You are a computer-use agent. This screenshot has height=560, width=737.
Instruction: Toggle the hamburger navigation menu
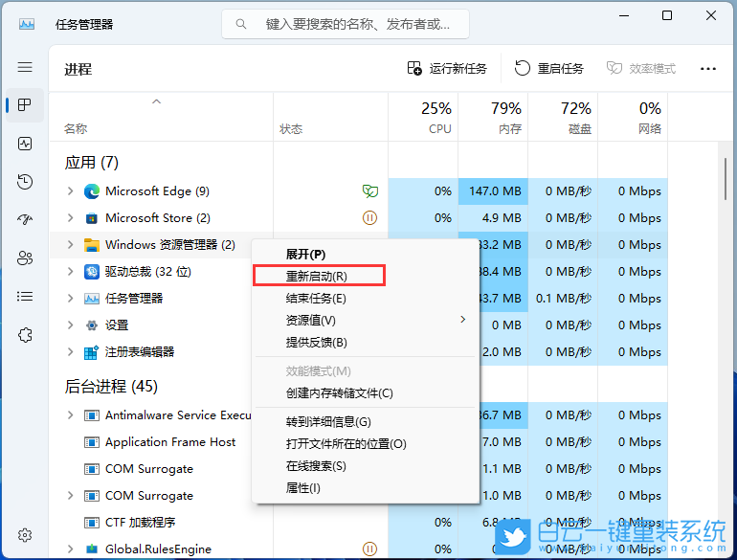pos(25,67)
